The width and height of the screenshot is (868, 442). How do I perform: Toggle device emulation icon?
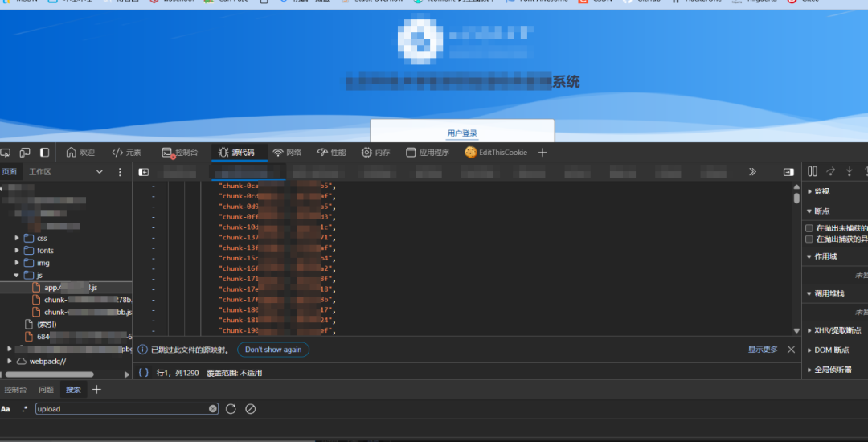[25, 152]
